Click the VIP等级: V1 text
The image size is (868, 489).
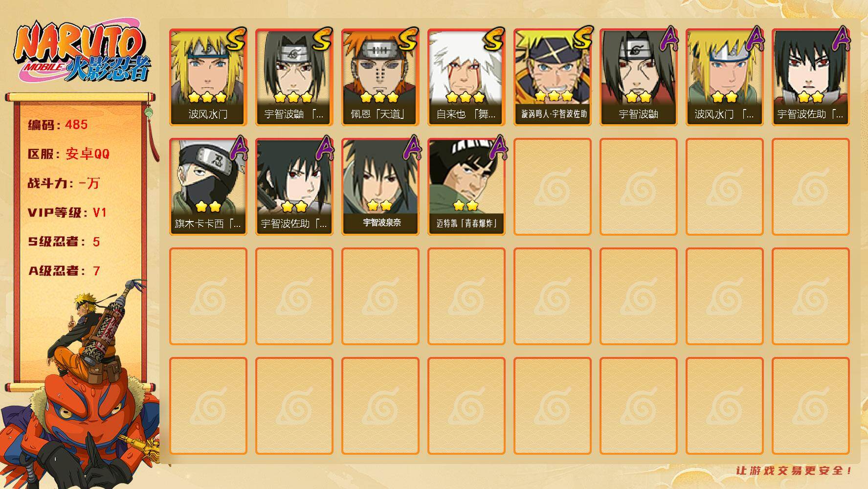click(x=67, y=213)
